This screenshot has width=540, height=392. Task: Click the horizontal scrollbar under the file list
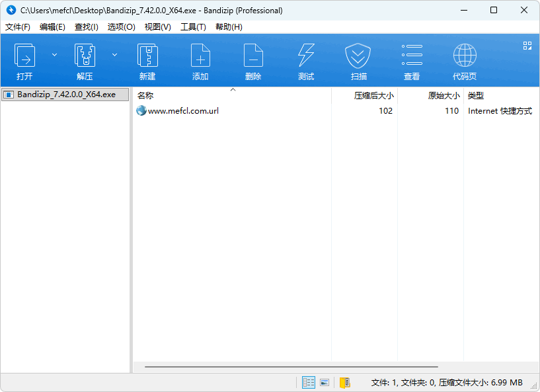coord(291,367)
